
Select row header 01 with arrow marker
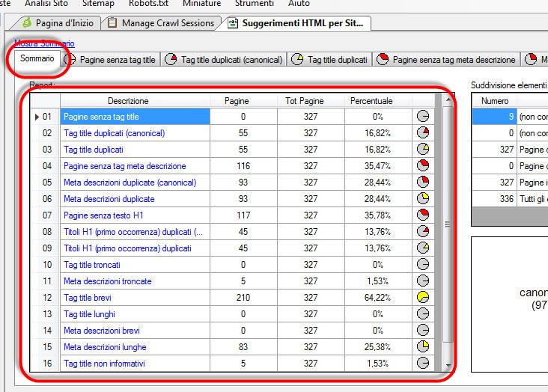point(45,117)
